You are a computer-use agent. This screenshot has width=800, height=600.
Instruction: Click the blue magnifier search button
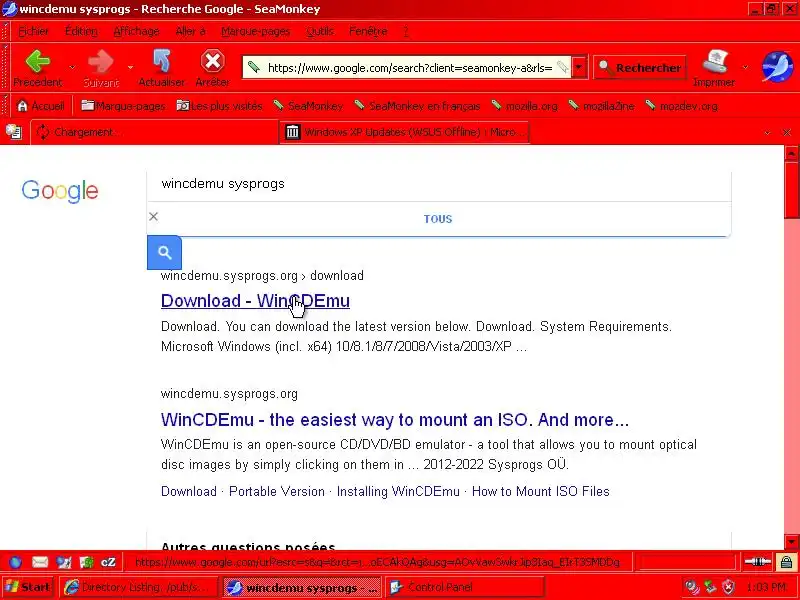point(164,253)
